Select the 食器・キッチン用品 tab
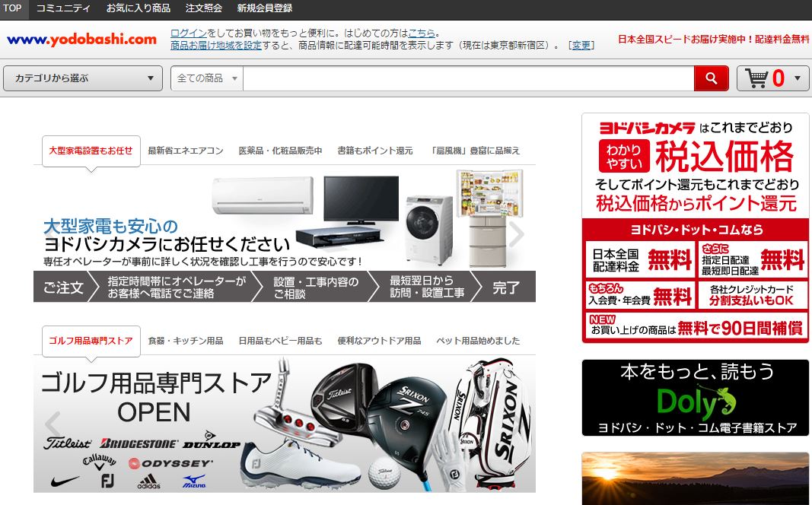 tap(186, 341)
